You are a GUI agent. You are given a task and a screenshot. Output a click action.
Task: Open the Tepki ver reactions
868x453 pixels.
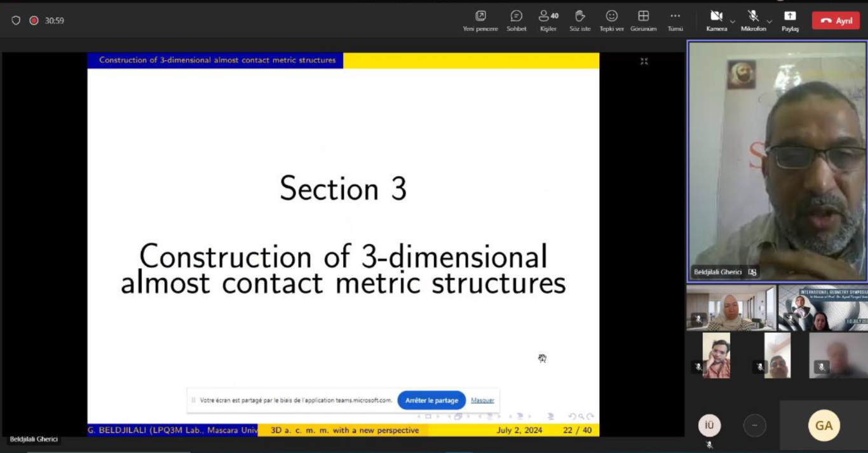click(x=611, y=20)
